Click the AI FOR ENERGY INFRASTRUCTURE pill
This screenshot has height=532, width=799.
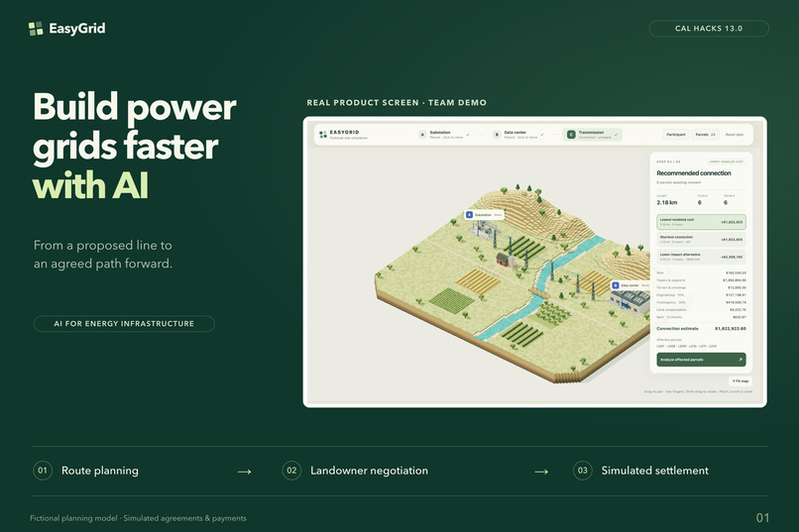coord(124,324)
